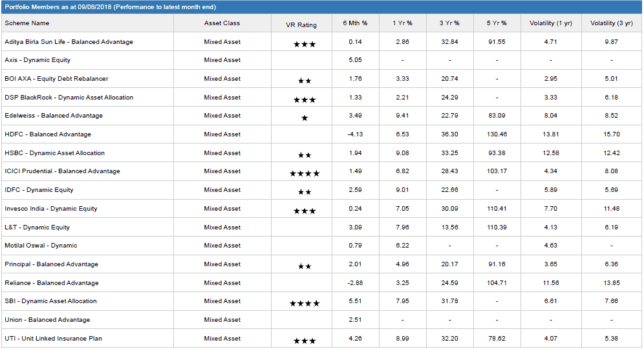Click the three-star rating of UTI
Image resolution: width=644 pixels, height=349 pixels.
(305, 341)
